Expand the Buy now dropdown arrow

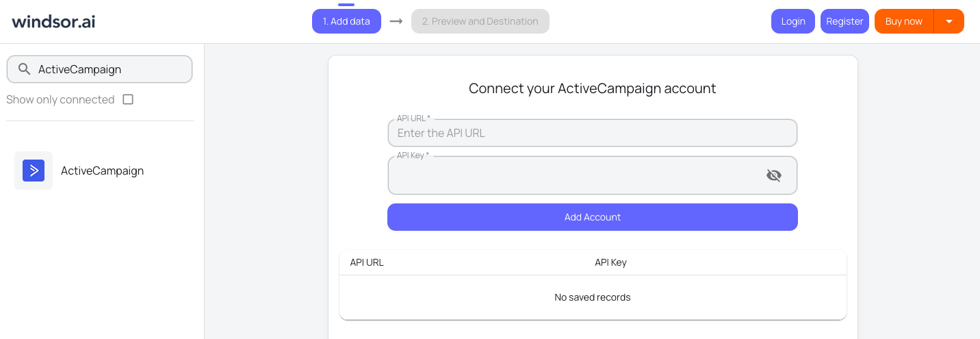click(949, 21)
